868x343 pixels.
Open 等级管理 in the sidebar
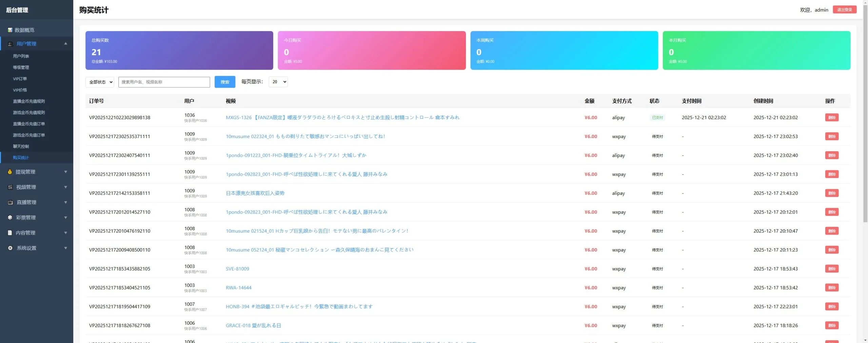click(21, 67)
